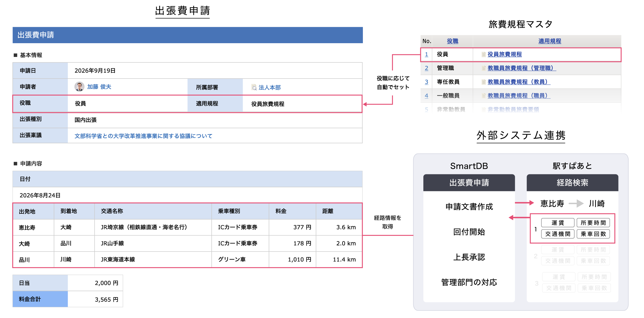Sort the master table by the 適用規程 header
This screenshot has width=644, height=318.
(550, 41)
